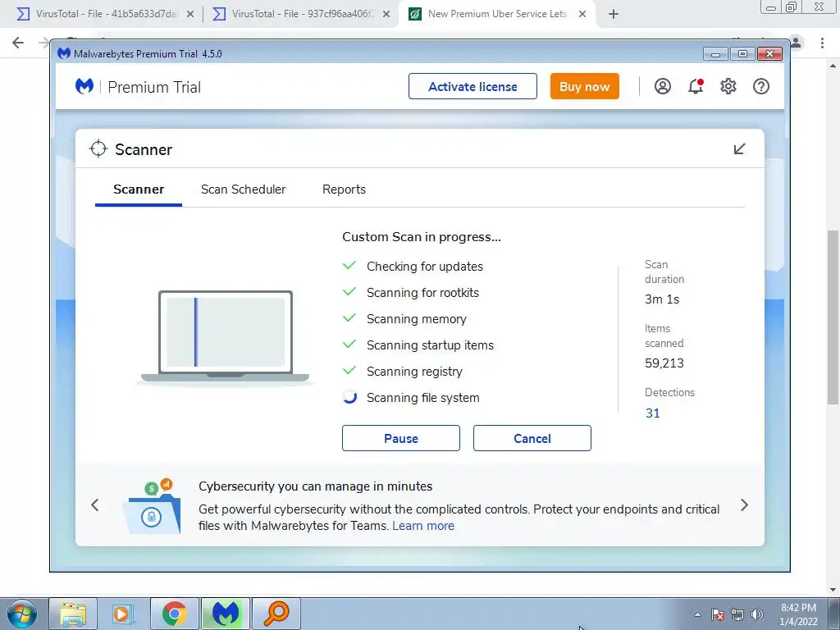840x630 pixels.
Task: Click the detections count 31
Action: pyautogui.click(x=652, y=413)
